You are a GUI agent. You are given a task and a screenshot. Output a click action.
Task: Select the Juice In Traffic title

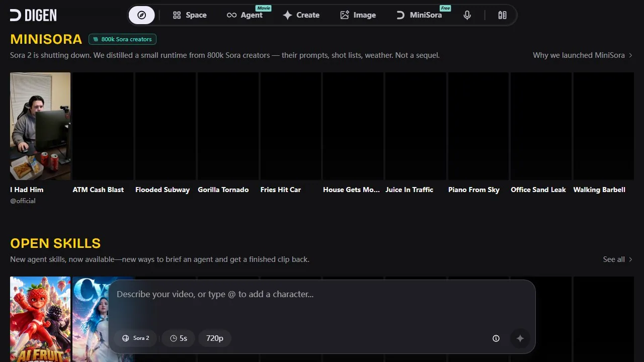(x=410, y=190)
